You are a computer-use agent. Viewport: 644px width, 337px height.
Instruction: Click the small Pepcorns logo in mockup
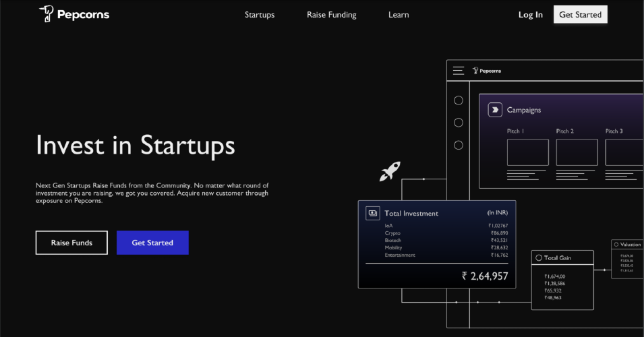pos(487,71)
